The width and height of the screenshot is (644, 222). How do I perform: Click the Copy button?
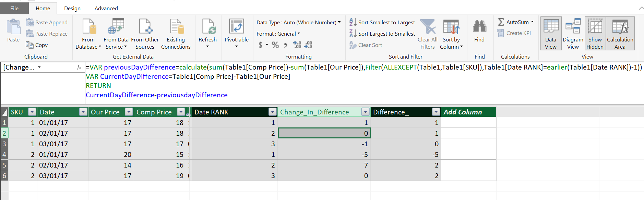37,45
